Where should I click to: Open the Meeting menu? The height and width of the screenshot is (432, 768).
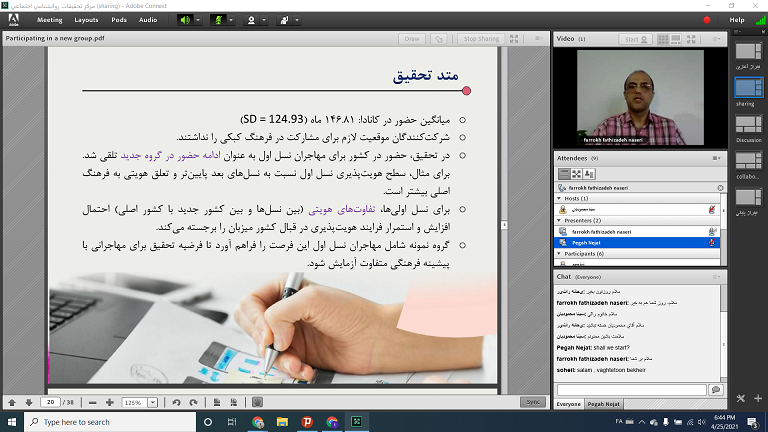click(49, 20)
